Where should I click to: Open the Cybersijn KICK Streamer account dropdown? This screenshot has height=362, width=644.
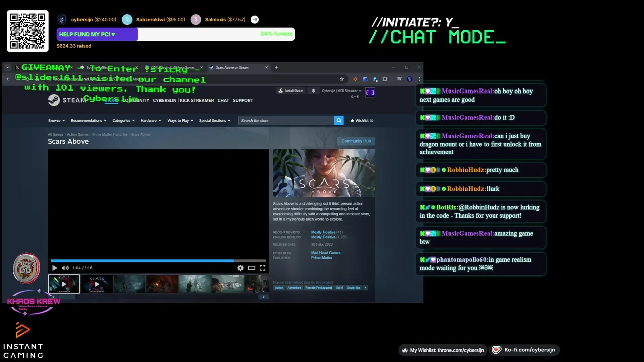[341, 90]
